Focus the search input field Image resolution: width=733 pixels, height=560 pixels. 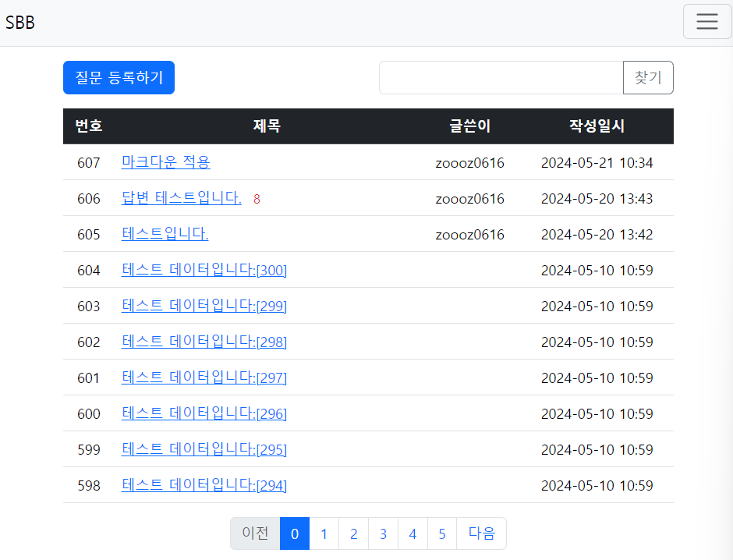pos(501,77)
